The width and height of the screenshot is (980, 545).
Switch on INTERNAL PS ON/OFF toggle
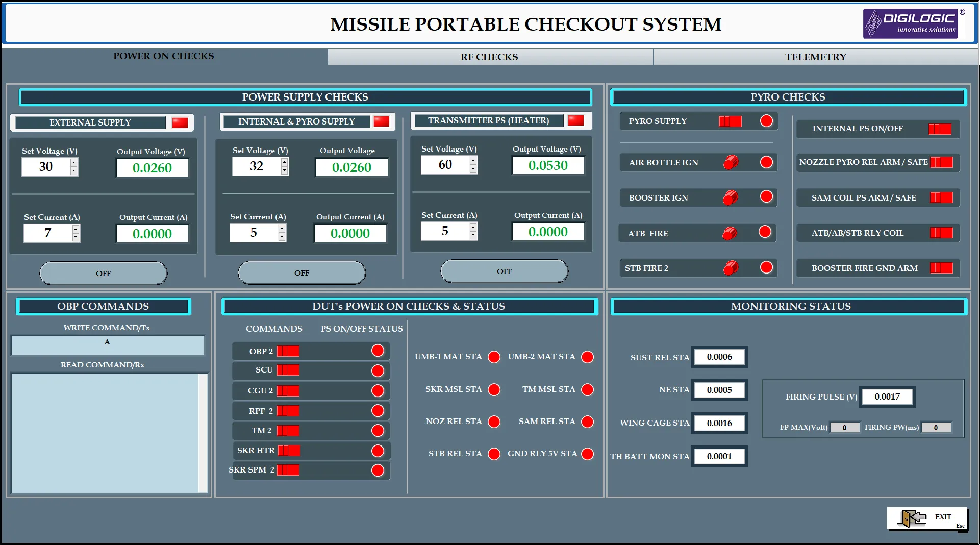pos(940,129)
